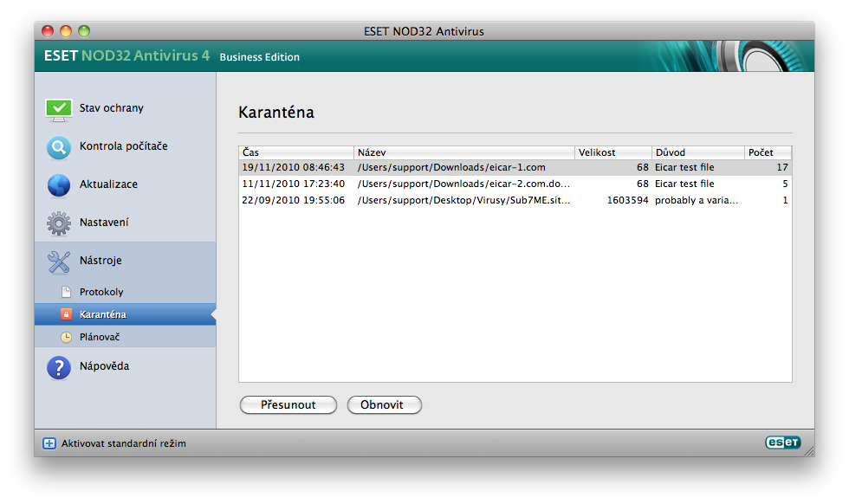Click count value 17
The image size is (849, 504).
click(781, 167)
